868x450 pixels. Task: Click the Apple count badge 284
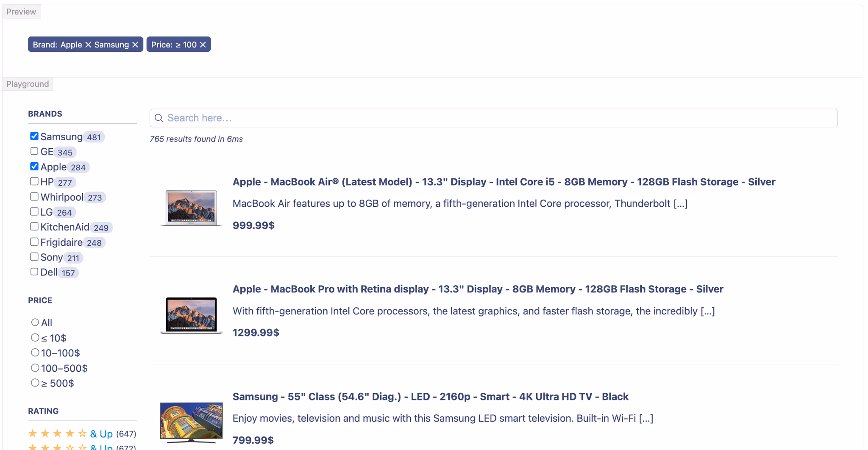78,167
